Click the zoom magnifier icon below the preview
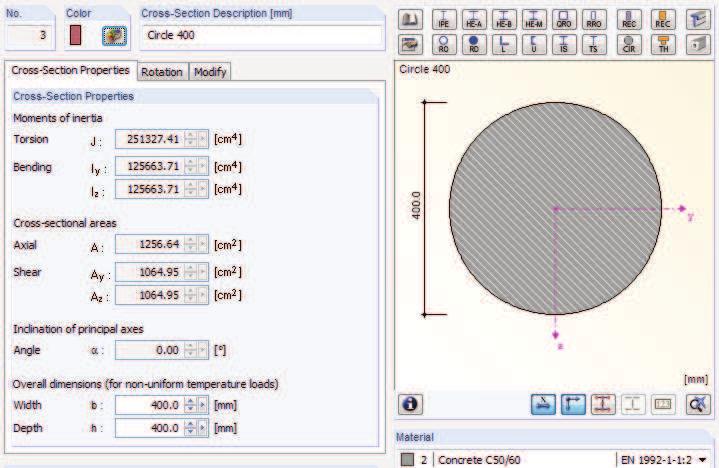Viewport: 719px width, 468px height. [698, 404]
